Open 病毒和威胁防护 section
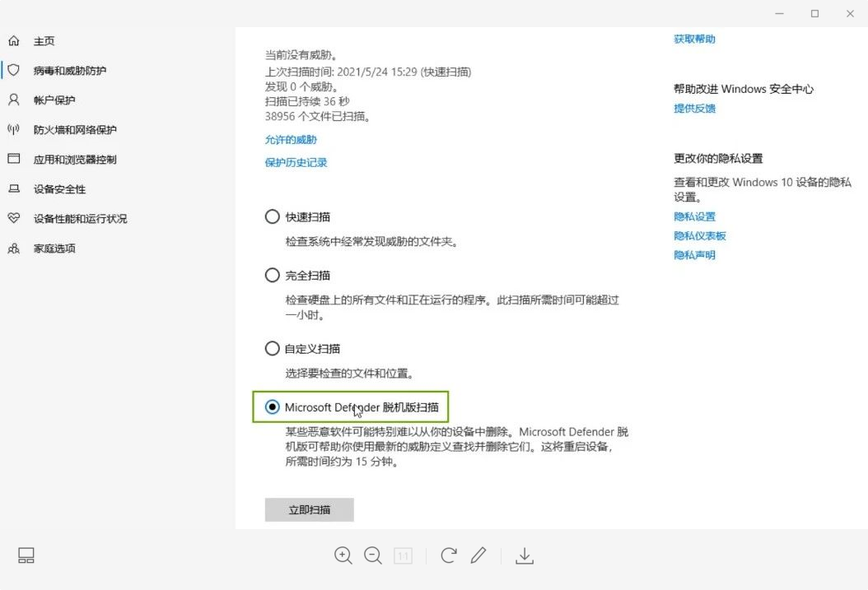This screenshot has width=868, height=590. 70,70
